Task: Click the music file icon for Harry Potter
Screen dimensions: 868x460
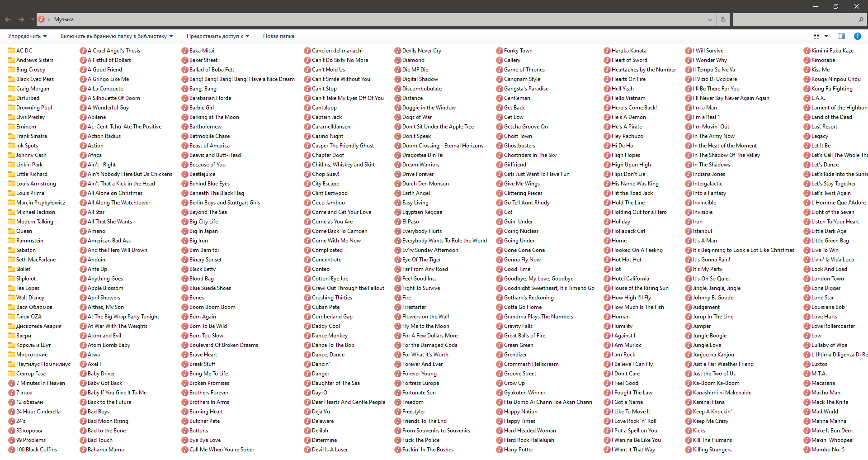Action: coord(500,450)
